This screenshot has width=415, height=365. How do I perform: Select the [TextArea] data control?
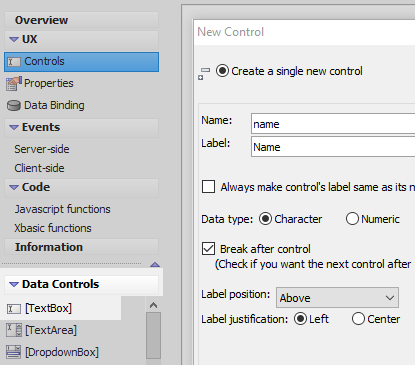point(51,330)
